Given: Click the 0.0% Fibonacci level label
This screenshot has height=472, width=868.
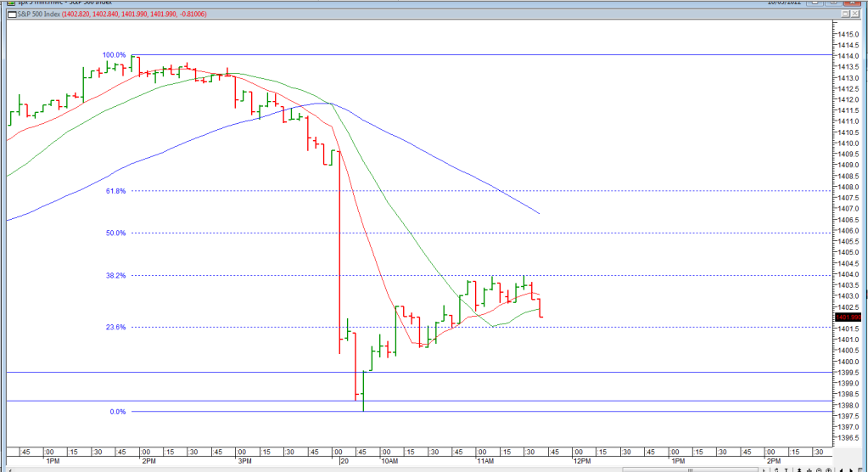Looking at the screenshot, I should point(118,412).
